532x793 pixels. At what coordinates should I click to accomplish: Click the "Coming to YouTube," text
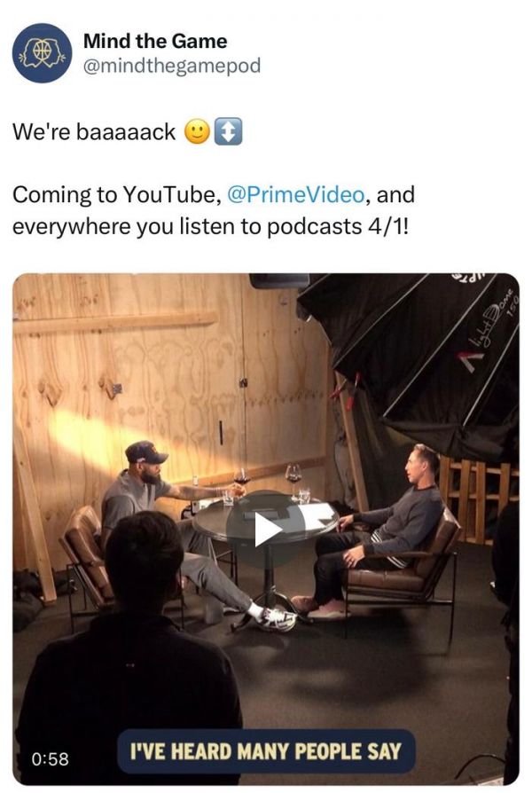pos(117,195)
